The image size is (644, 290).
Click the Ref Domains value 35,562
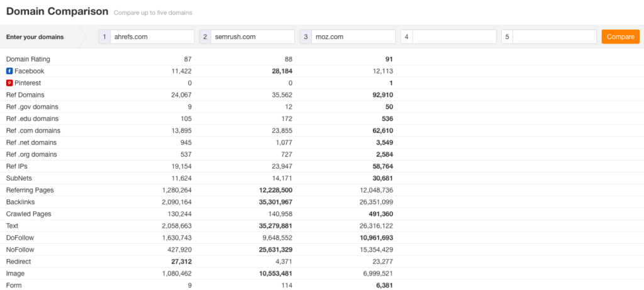282,95
